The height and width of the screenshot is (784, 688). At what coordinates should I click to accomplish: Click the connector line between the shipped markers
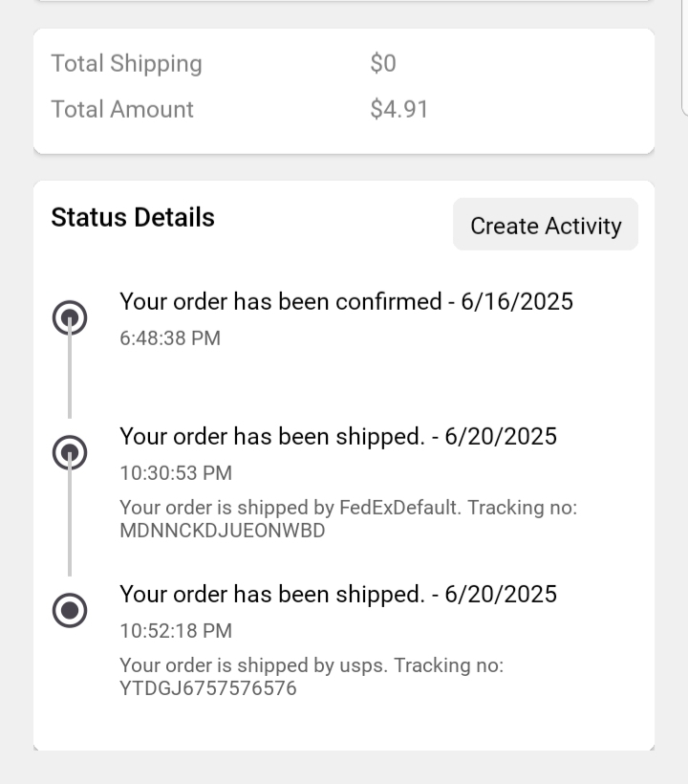pos(70,524)
